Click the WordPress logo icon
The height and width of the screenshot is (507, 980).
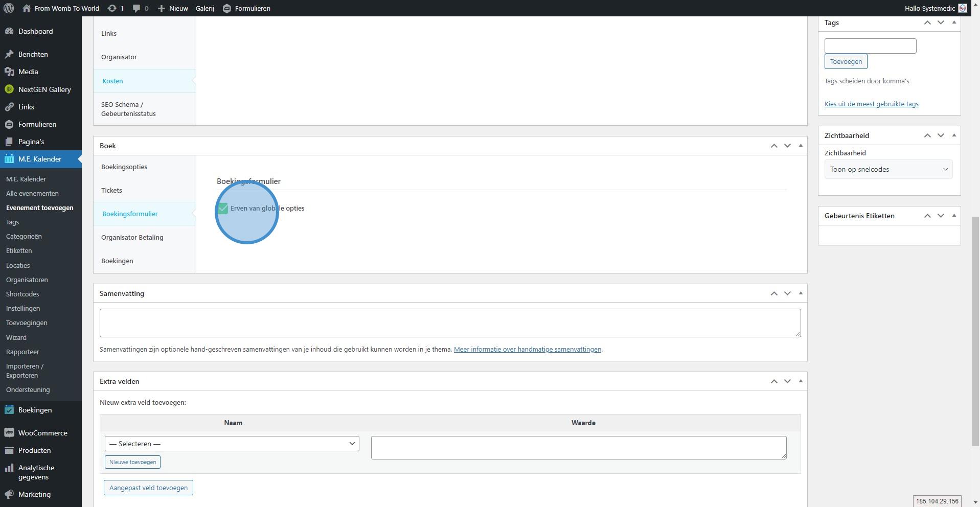[x=9, y=8]
